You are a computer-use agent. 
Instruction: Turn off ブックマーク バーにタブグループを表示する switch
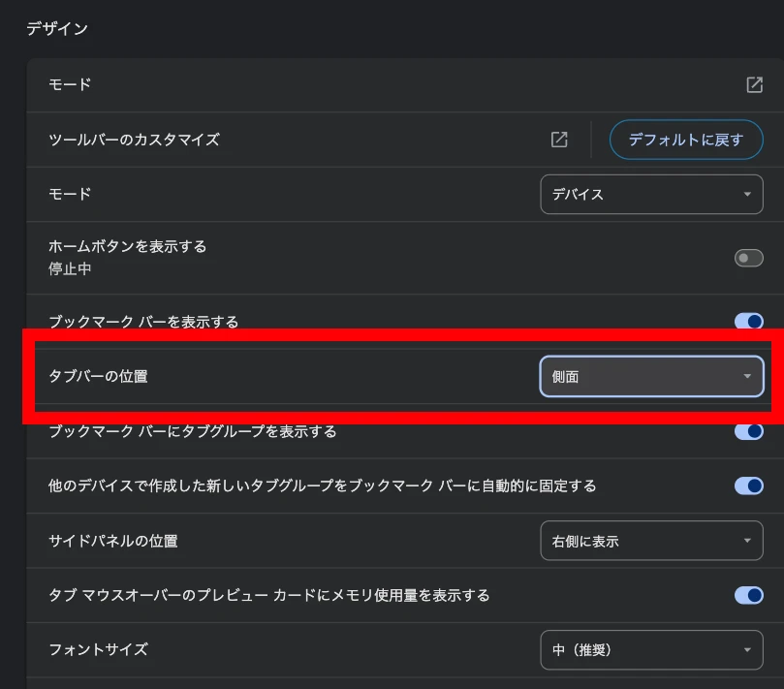748,431
